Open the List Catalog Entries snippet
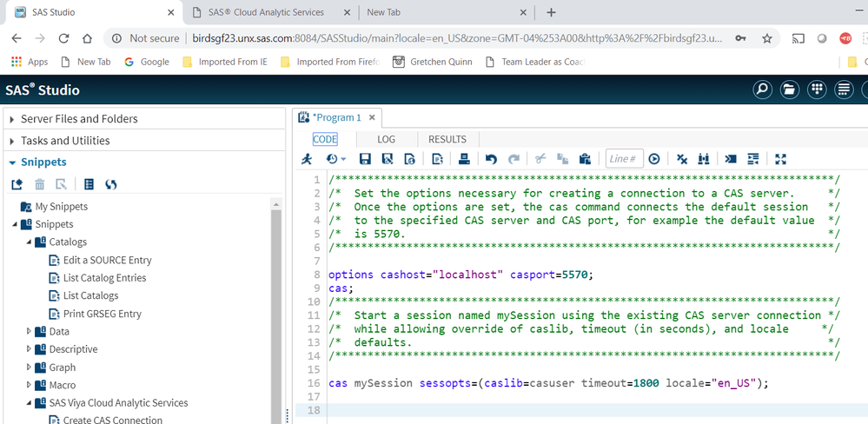The image size is (868, 424). 104,278
